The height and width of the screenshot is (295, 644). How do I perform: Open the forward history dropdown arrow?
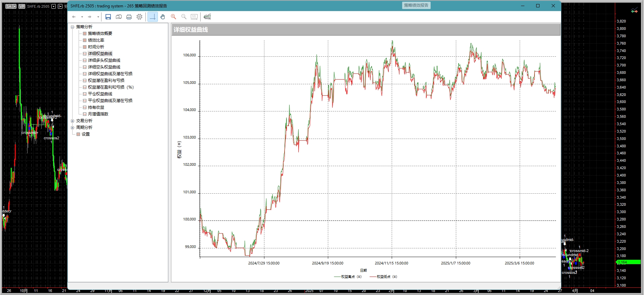98,17
